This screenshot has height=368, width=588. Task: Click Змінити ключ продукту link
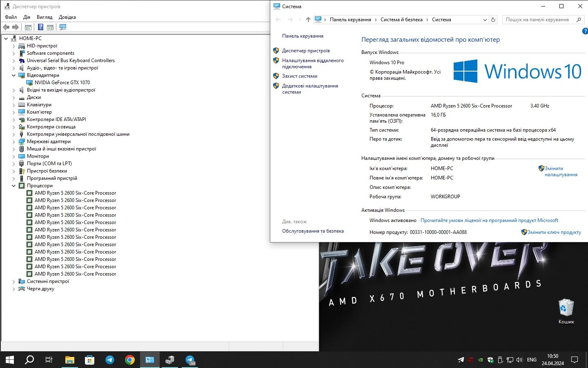[x=554, y=232]
